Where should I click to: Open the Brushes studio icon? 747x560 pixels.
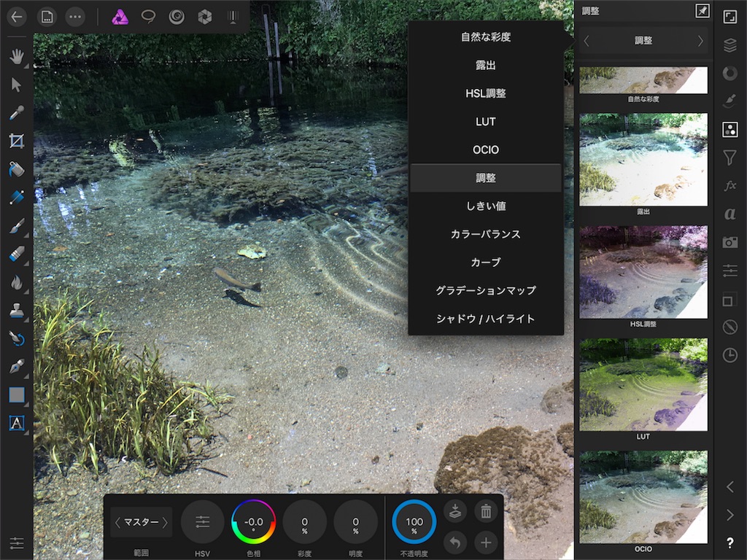click(729, 101)
